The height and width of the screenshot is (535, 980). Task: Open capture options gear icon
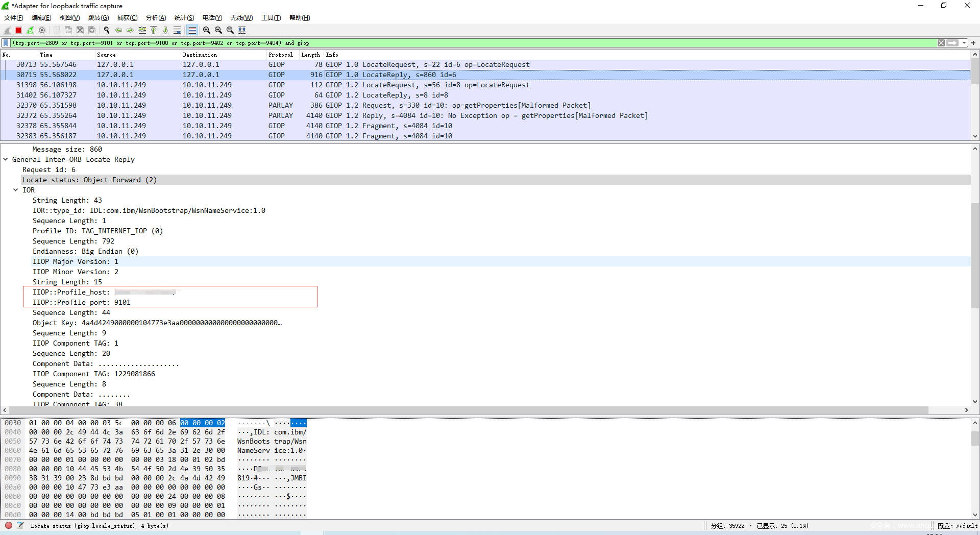[x=42, y=30]
